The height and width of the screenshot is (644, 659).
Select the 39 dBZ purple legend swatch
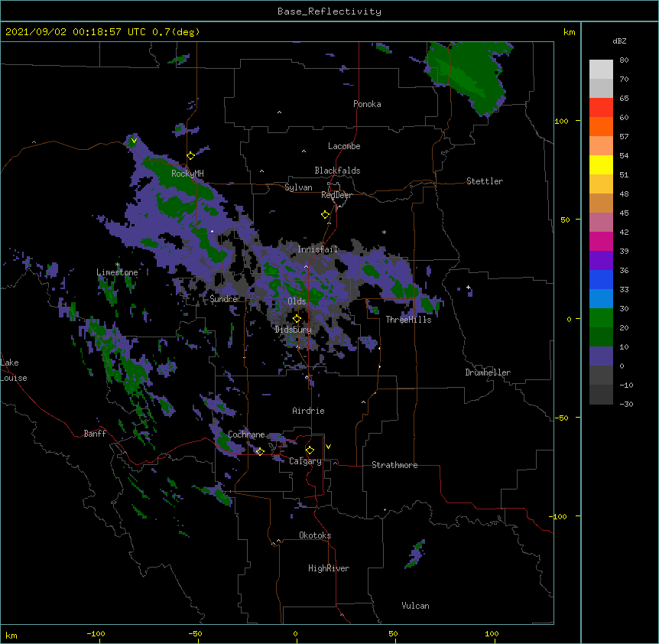pos(601,261)
